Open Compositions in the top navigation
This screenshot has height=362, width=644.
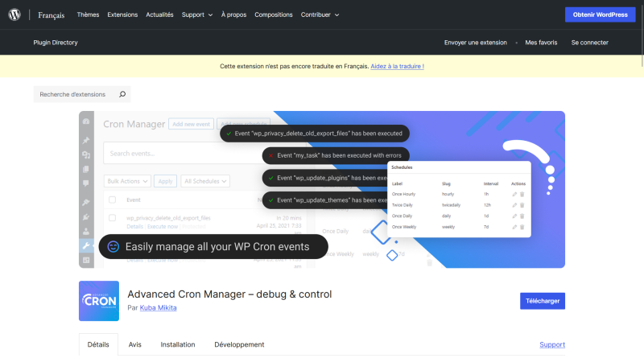[x=274, y=14]
